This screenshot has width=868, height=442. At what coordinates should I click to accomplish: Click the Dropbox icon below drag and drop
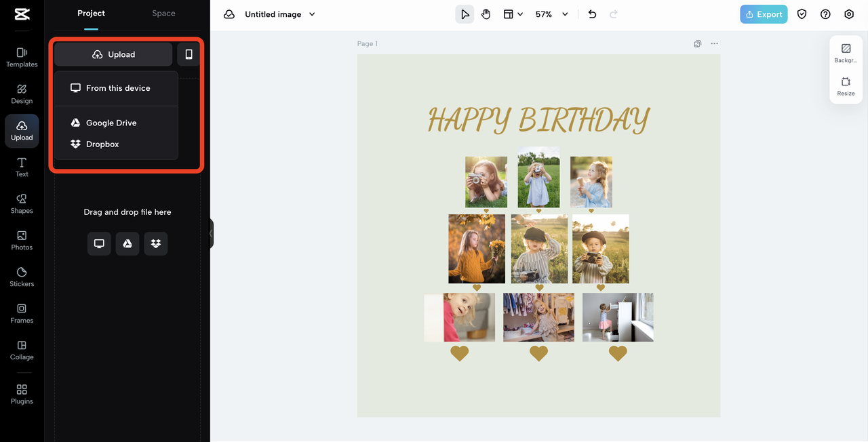(156, 244)
